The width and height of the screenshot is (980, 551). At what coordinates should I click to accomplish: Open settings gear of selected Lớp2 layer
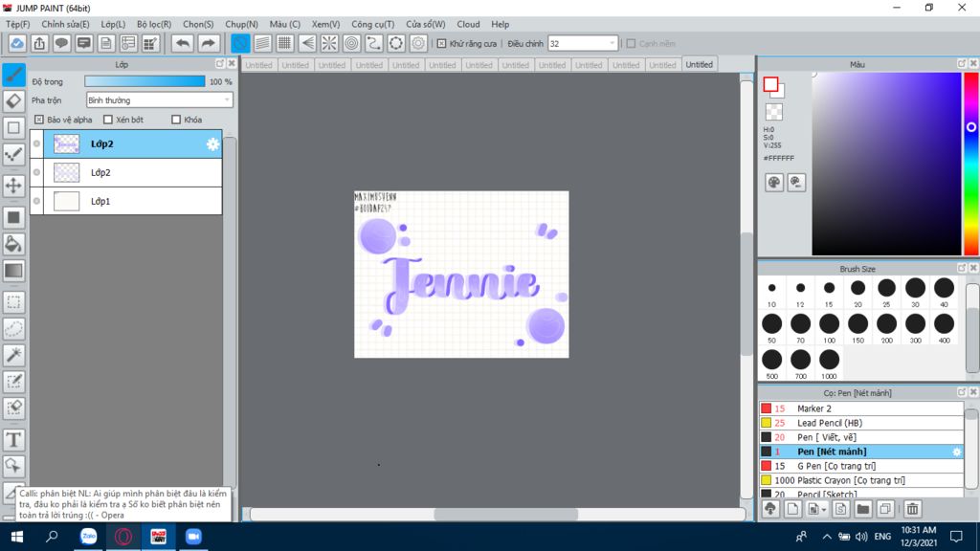[x=212, y=144]
